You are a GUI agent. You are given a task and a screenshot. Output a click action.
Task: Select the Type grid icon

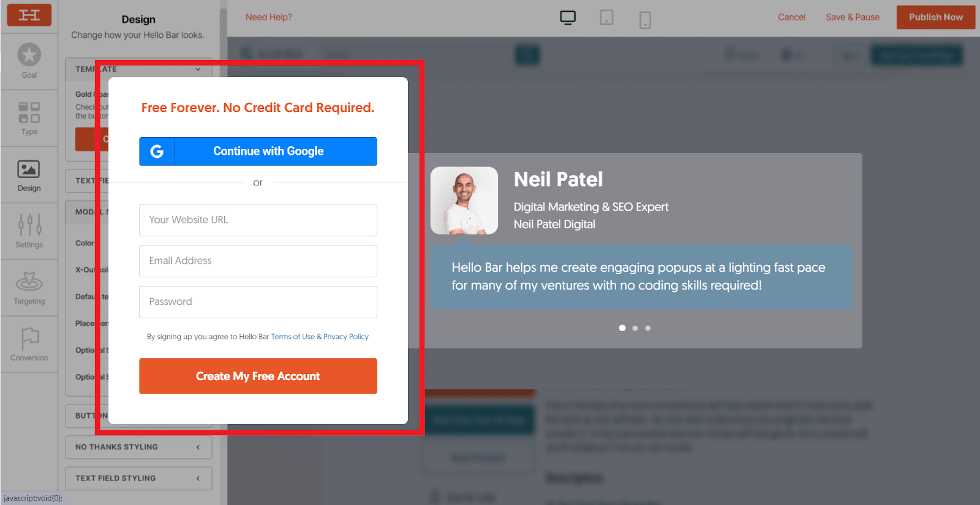29,113
